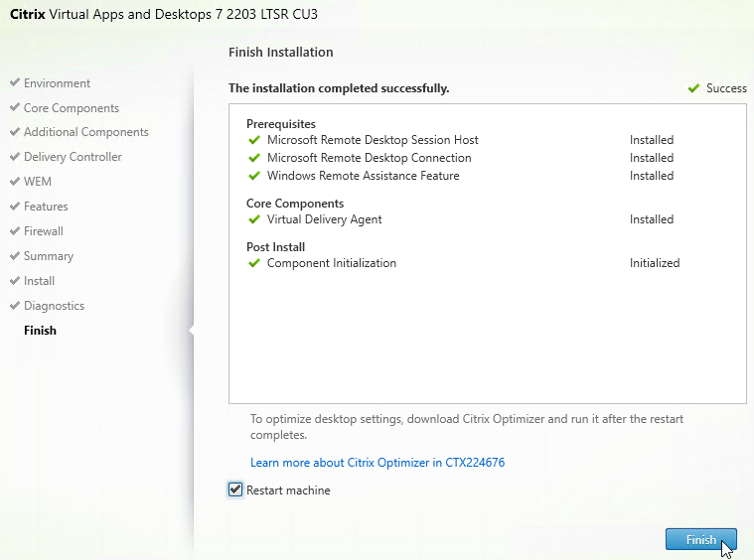Click checkmark beside Microsoft Remote Desktop Connection

click(254, 158)
